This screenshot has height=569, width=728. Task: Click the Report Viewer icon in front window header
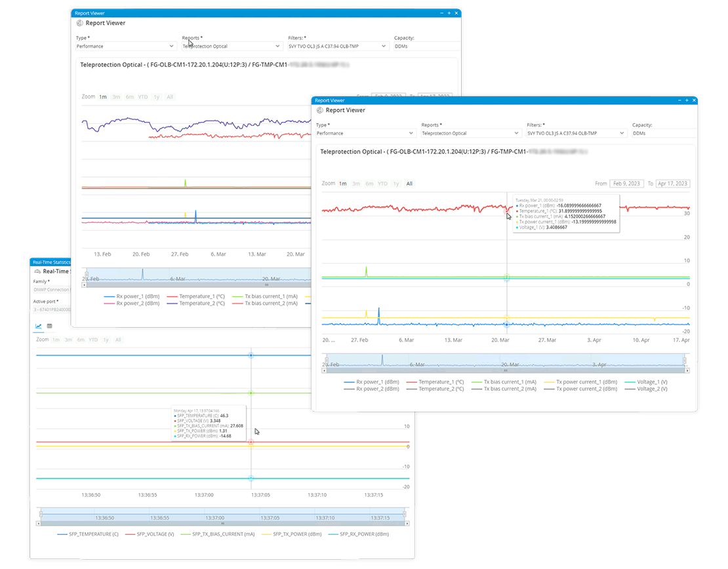(x=319, y=110)
